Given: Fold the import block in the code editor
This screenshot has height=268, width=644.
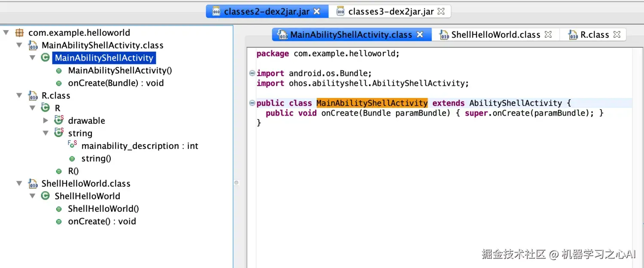Looking at the screenshot, I should [252, 73].
